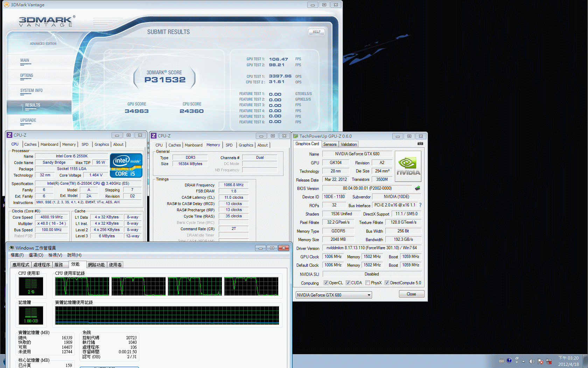The image size is (588, 368).
Task: Open Mainboard tab in left CPU-Z
Action: [49, 144]
